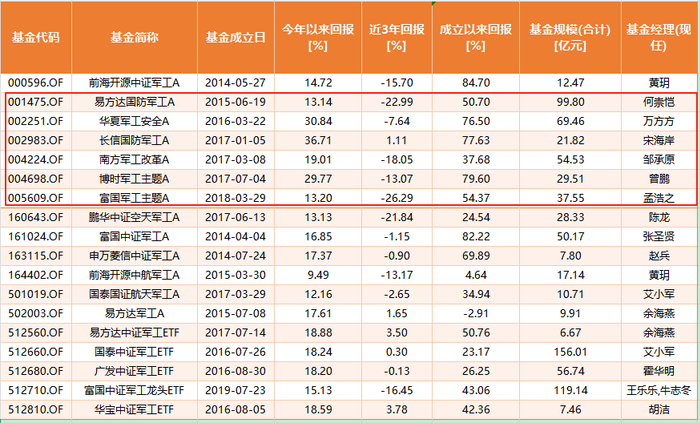Click manager name 万方方
This screenshot has width=700, height=423.
pos(658,121)
